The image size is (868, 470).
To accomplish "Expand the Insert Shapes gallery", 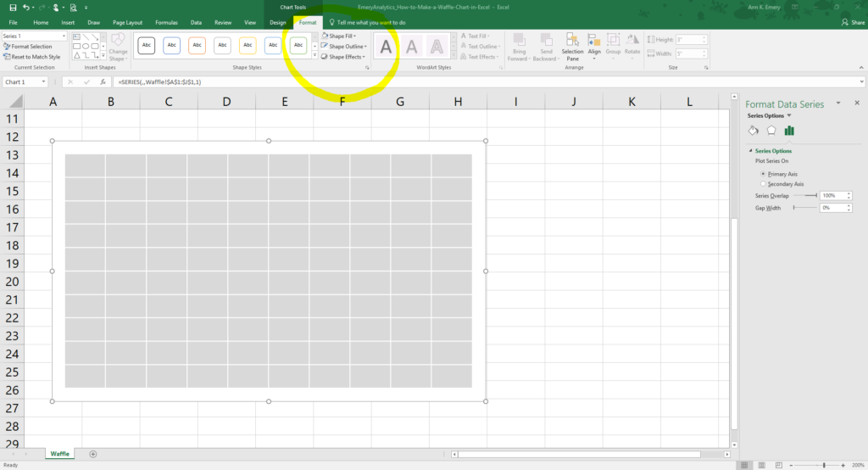I will pyautogui.click(x=103, y=55).
